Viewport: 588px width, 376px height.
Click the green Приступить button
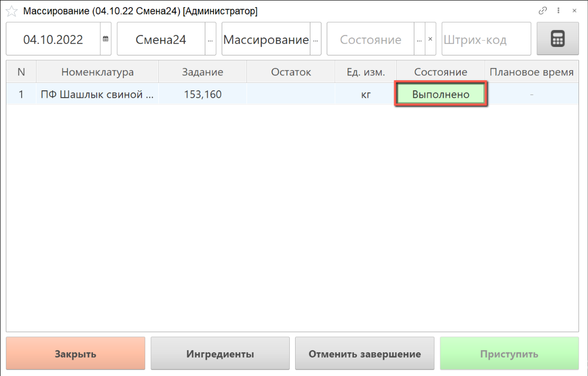[x=509, y=354]
